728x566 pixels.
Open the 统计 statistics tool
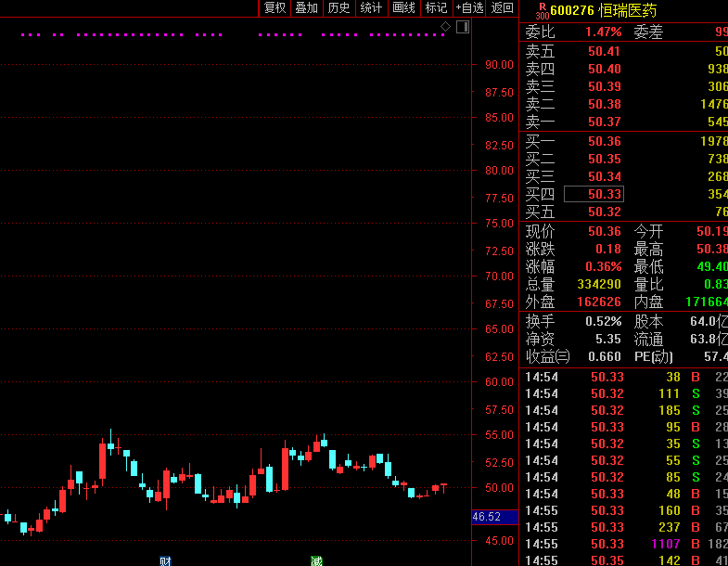click(371, 8)
